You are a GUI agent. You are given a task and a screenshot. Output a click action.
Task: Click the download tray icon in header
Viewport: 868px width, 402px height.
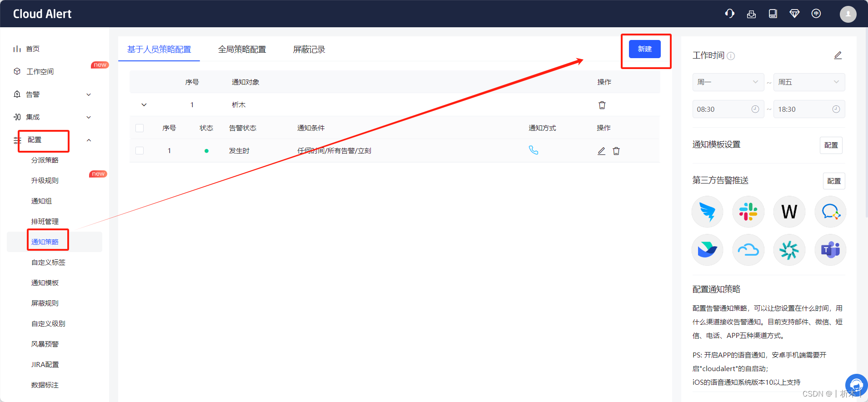[751, 14]
